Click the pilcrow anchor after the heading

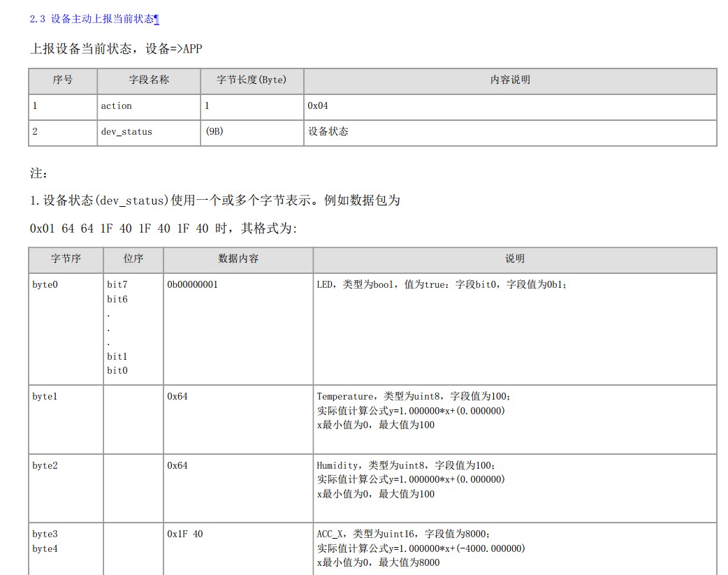156,19
